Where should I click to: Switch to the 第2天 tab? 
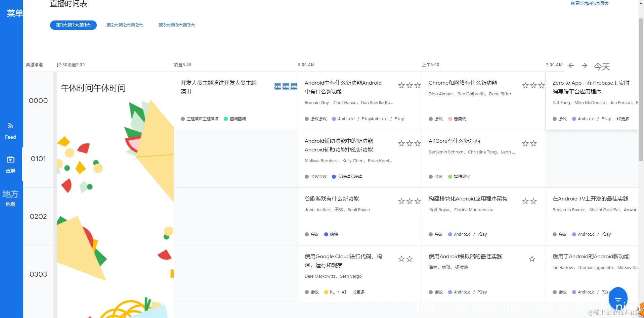[125, 25]
